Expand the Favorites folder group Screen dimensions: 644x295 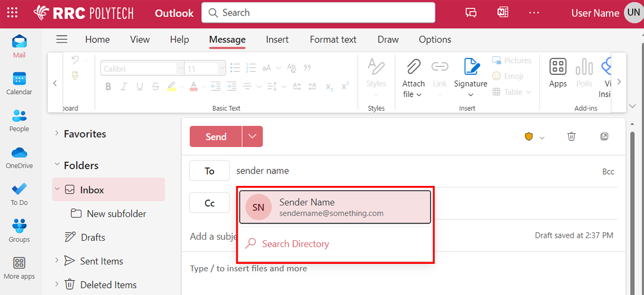57,134
